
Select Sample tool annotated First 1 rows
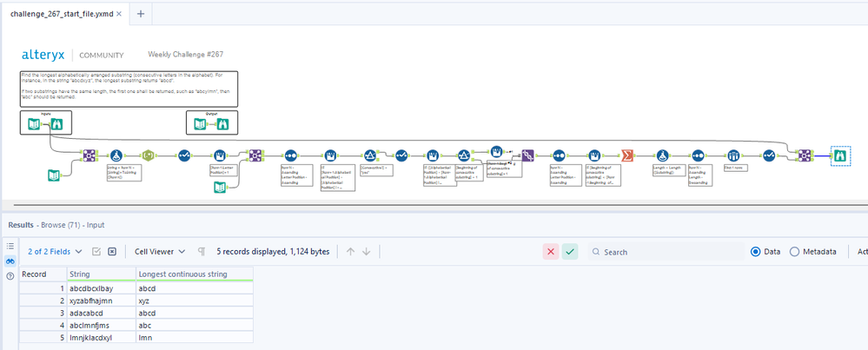pyautogui.click(x=733, y=156)
